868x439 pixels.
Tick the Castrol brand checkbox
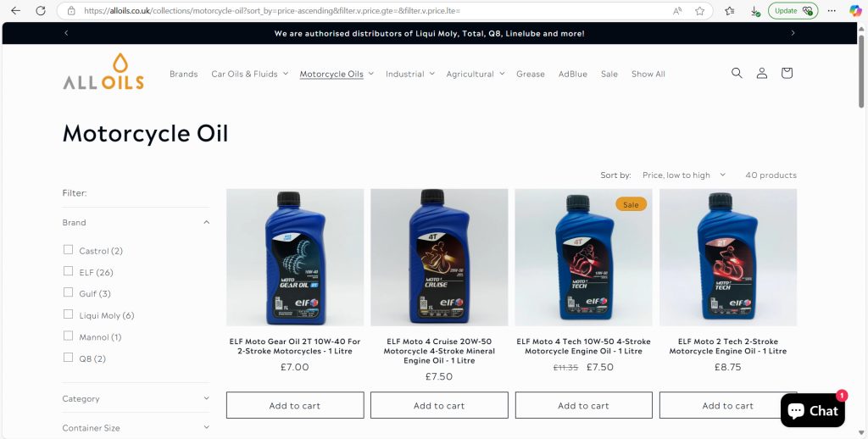click(x=68, y=250)
